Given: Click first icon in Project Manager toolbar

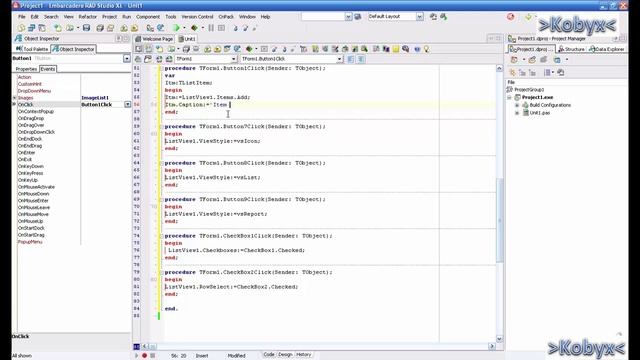Looking at the screenshot, I should [514, 60].
